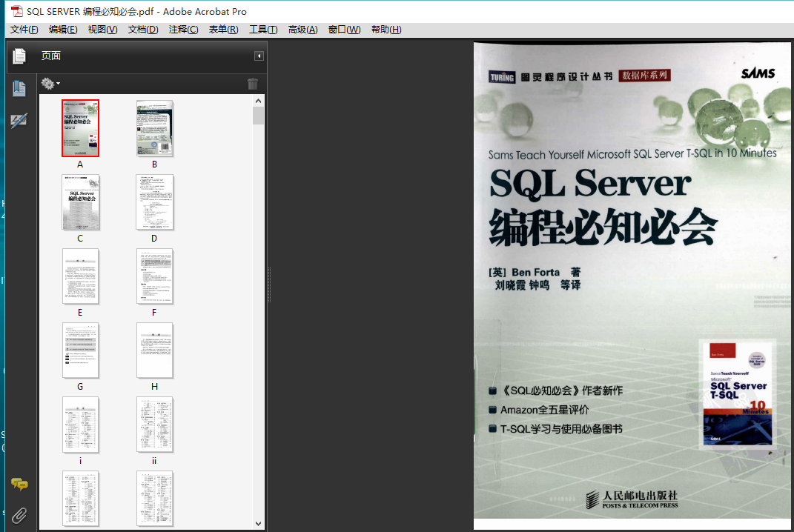
Task: Select page thumbnail D
Action: tap(154, 202)
